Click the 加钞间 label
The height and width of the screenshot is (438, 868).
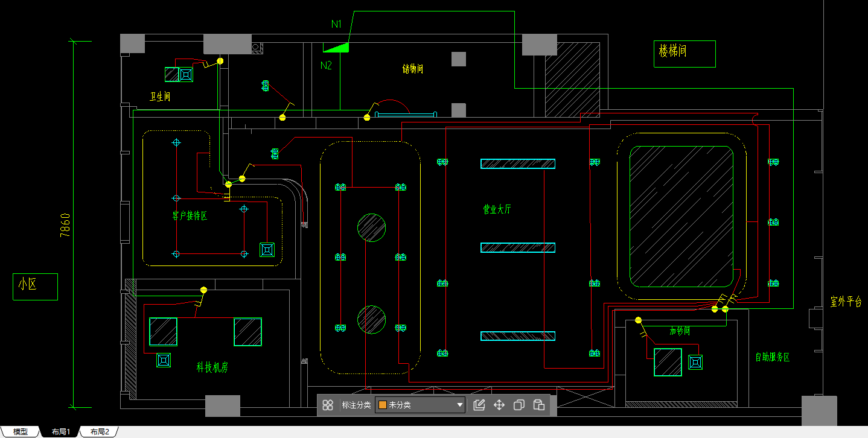click(x=680, y=331)
